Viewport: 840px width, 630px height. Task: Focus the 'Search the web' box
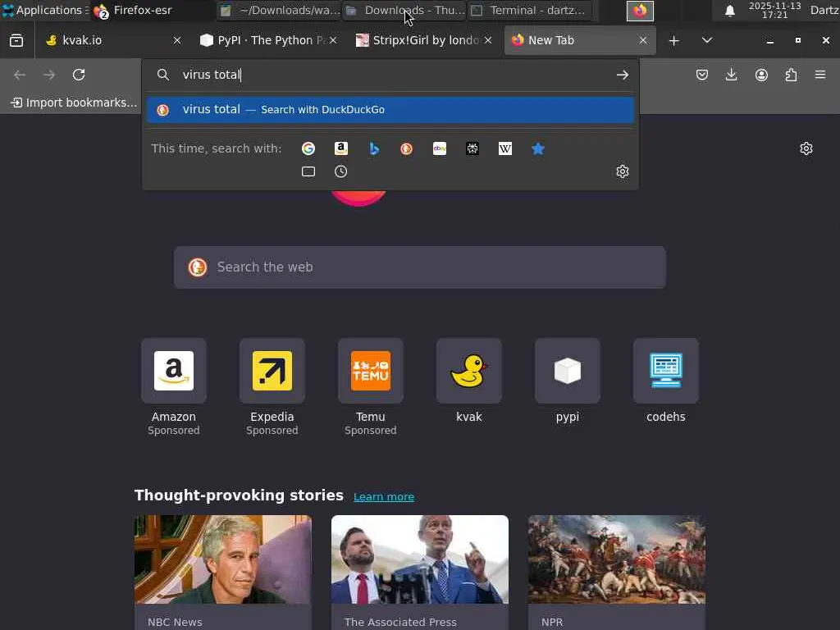point(420,267)
